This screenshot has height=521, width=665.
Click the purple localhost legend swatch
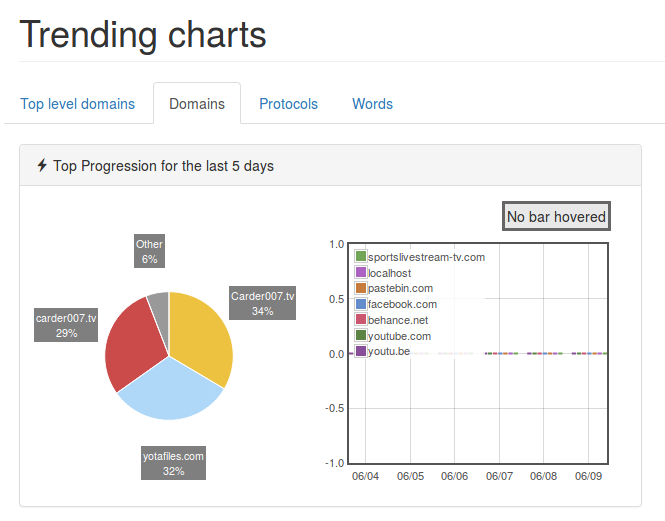click(361, 273)
